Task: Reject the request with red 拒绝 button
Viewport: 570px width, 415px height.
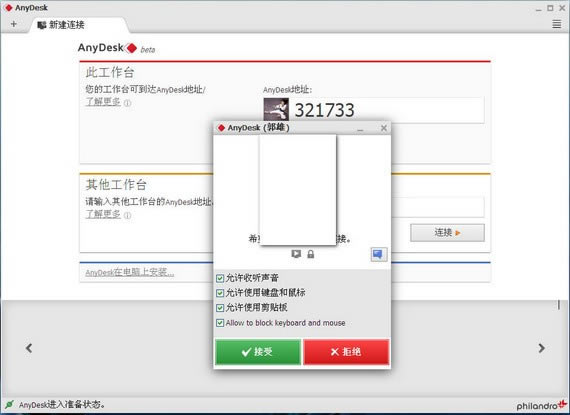Action: 346,351
